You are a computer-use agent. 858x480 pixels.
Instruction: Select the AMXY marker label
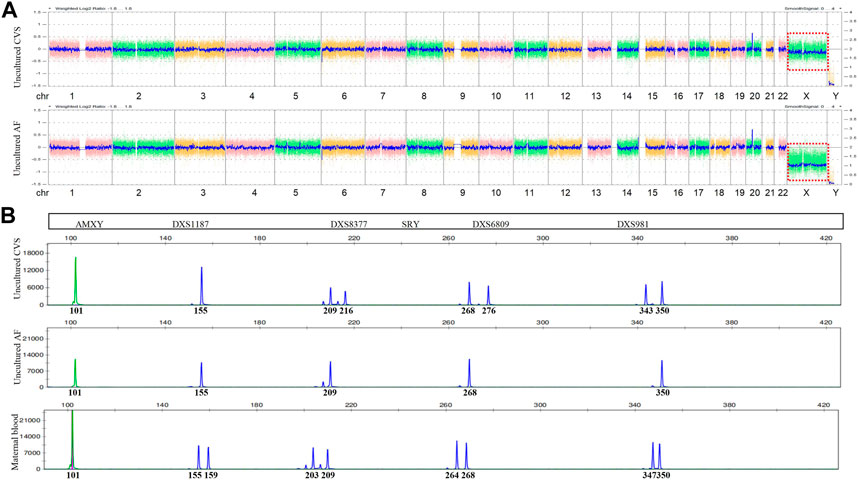coord(89,224)
